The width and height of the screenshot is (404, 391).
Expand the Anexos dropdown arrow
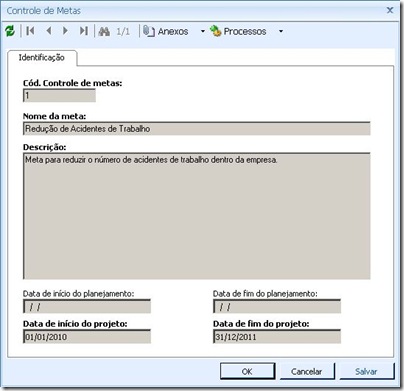[x=202, y=31]
